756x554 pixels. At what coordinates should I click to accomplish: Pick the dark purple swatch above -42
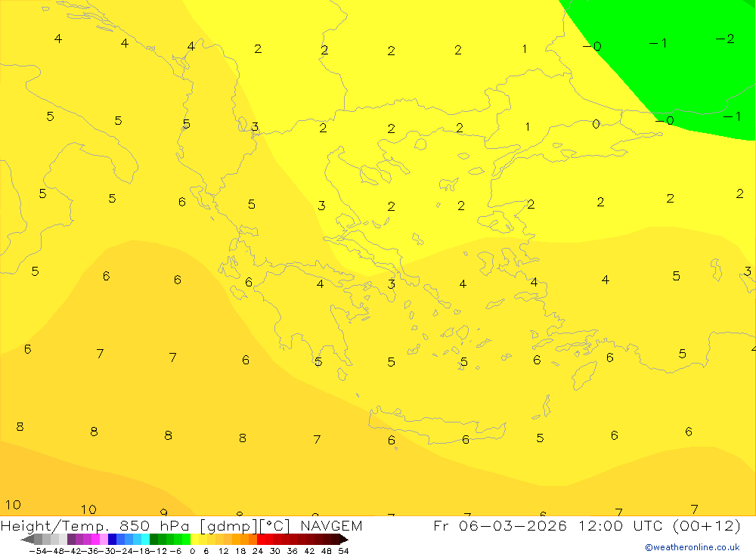(71, 540)
